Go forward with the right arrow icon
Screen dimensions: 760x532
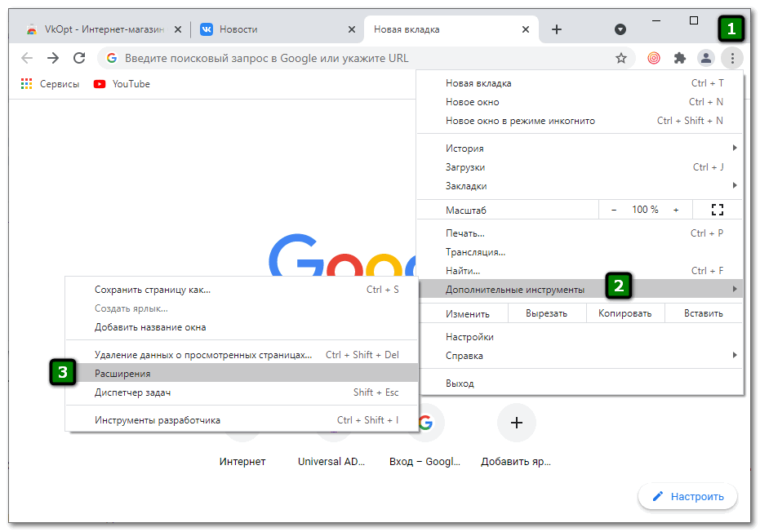(53, 58)
